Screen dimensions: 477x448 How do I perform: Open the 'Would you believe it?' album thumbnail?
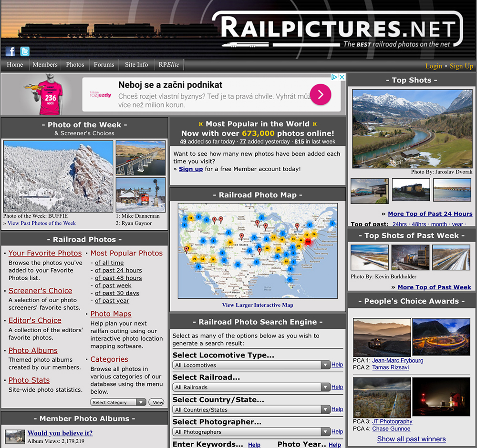15,437
